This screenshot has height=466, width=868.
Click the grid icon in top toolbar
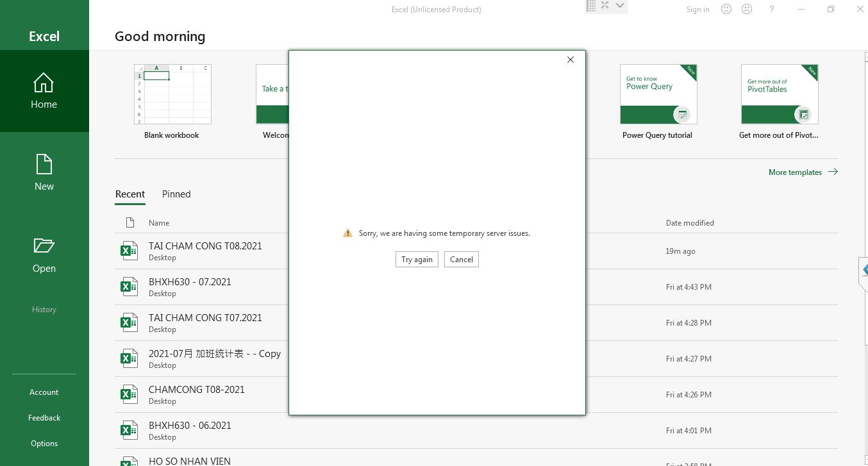point(591,5)
